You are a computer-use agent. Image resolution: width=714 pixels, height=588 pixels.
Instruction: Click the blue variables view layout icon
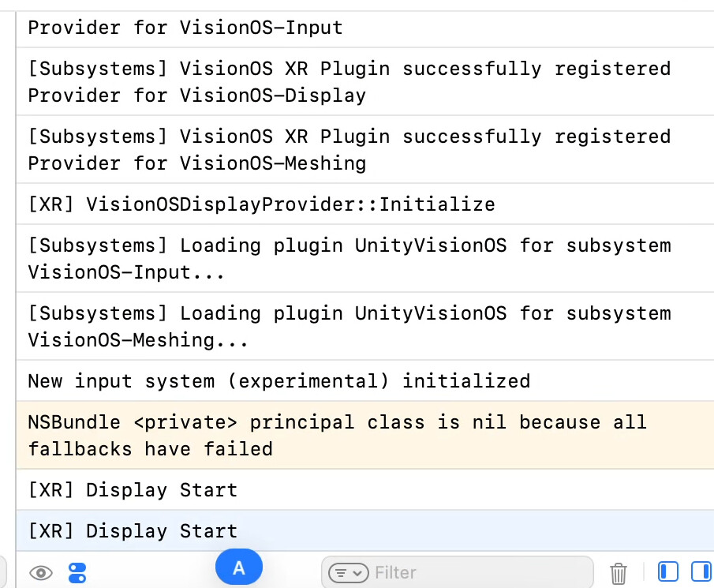[77, 573]
